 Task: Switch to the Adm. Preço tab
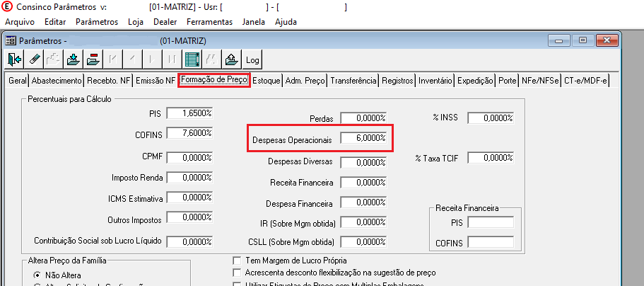(x=305, y=81)
